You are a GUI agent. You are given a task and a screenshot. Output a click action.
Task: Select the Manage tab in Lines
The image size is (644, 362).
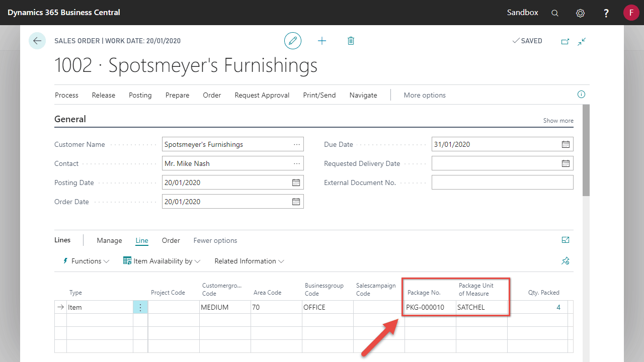click(109, 240)
